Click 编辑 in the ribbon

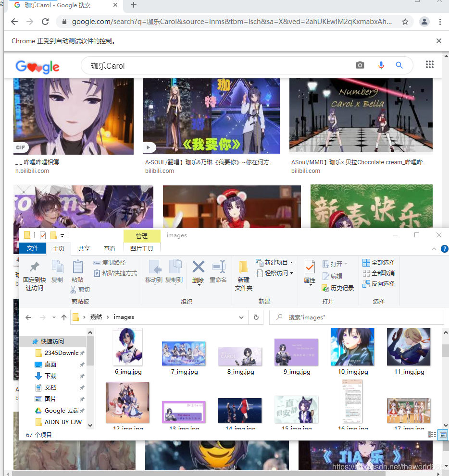332,276
